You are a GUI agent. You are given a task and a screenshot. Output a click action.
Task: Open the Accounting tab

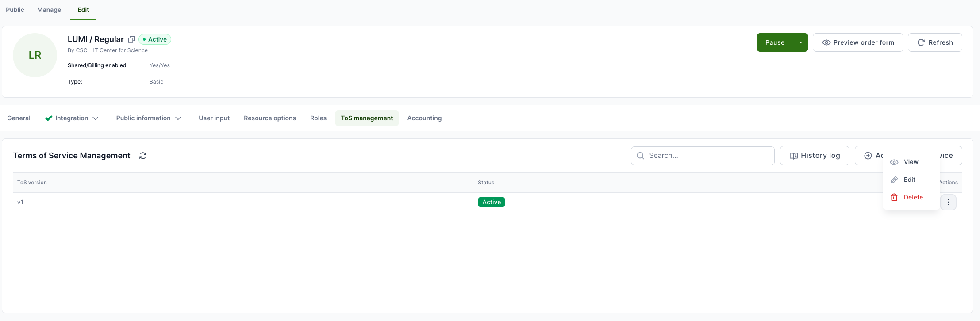[x=424, y=118]
